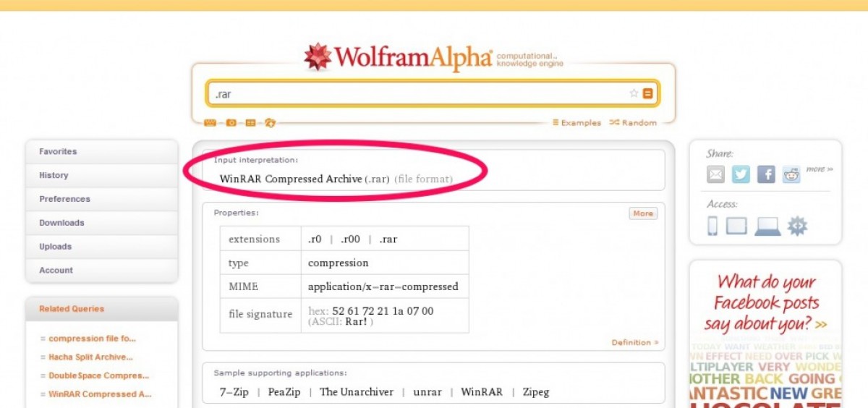This screenshot has width=868, height=408.
Task: Share the result by email icon
Action: (x=715, y=174)
